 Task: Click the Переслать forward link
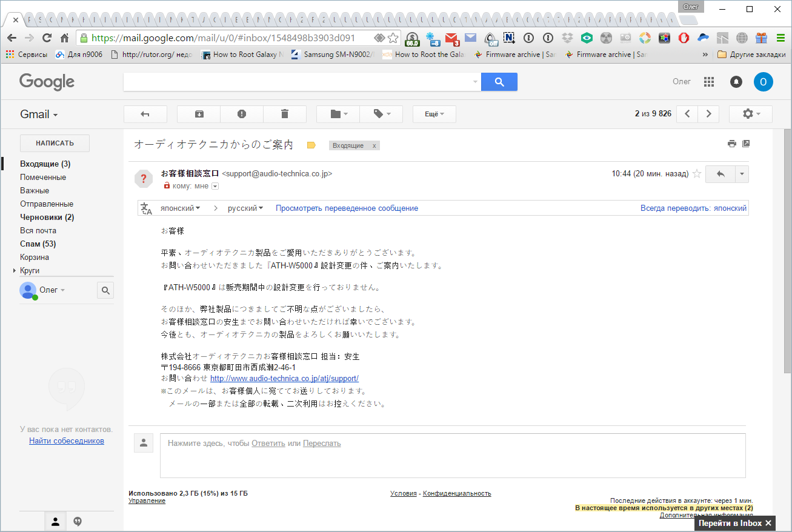tap(322, 444)
